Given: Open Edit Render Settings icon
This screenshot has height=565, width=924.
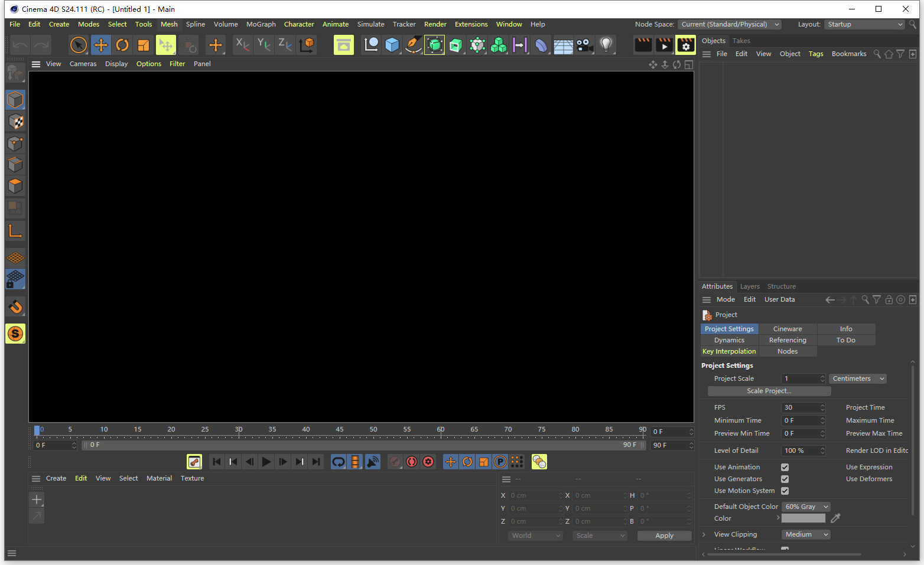Looking at the screenshot, I should pyautogui.click(x=685, y=45).
